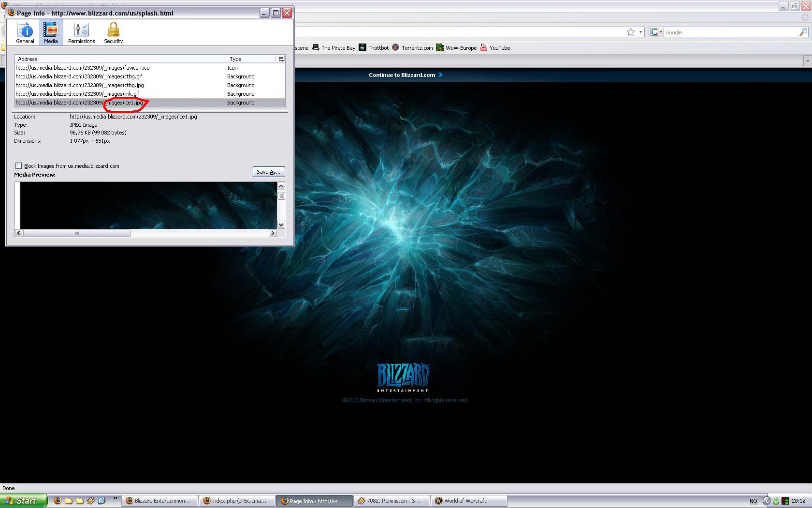Click the vertical scrollbar thumb beside preview
Viewport: 812px width, 508px height.
click(x=281, y=196)
